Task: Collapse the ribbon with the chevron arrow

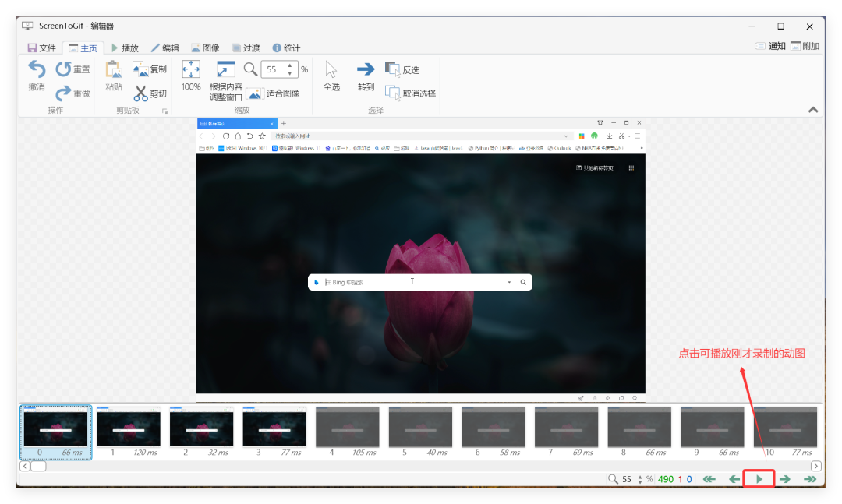Action: 813,110
